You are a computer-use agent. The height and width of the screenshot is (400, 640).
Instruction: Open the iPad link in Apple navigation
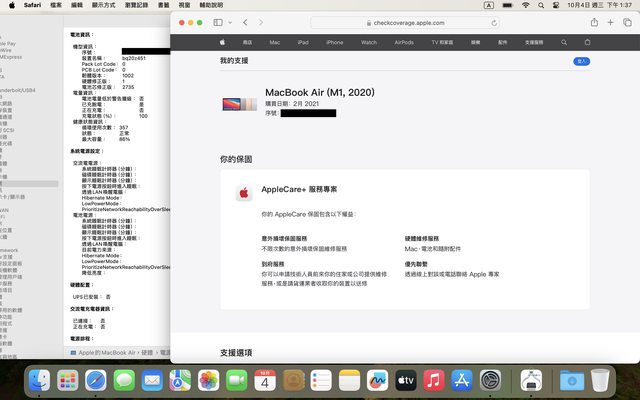303,42
